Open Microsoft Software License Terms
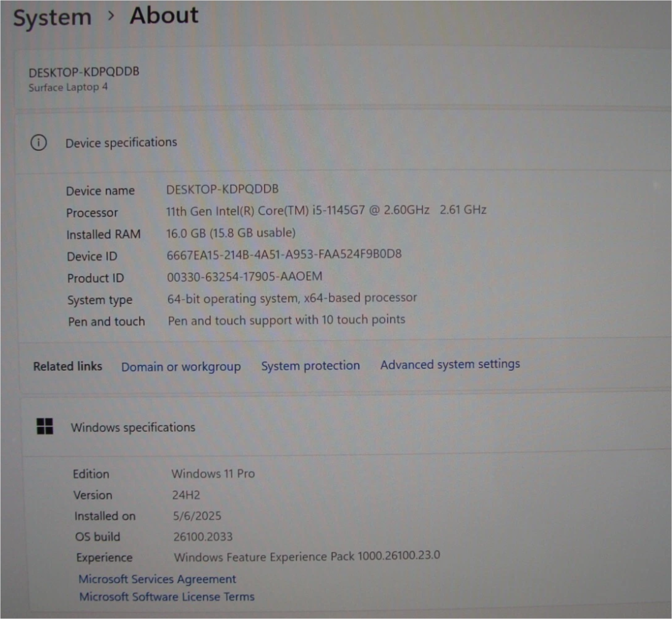This screenshot has width=672, height=619. click(x=167, y=597)
